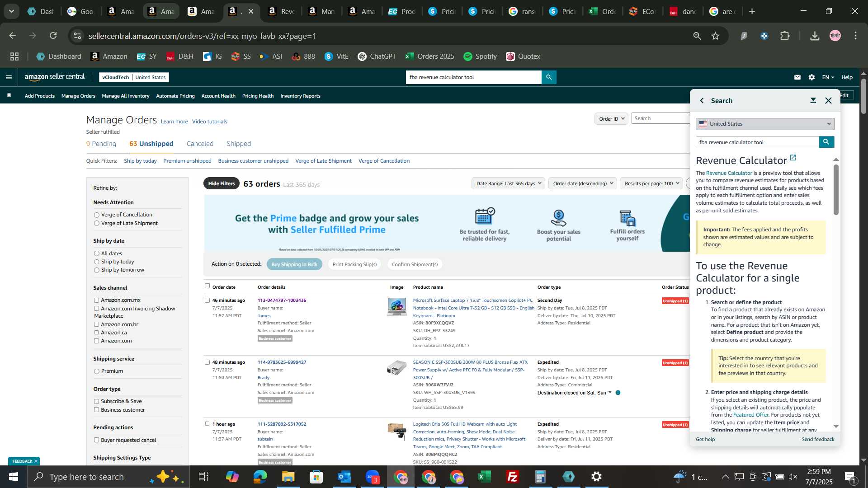Click the bookmark flag icon in favorites bar

pyautogui.click(x=9, y=95)
